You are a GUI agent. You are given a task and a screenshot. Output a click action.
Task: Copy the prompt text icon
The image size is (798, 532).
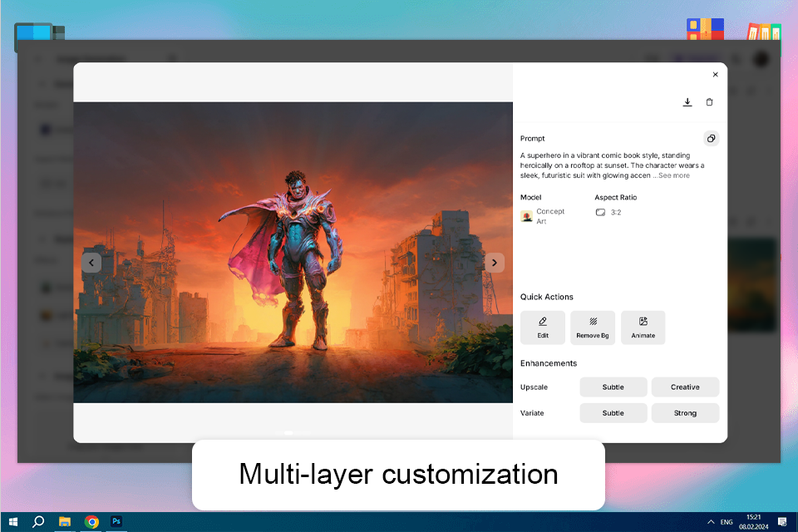[x=711, y=139]
